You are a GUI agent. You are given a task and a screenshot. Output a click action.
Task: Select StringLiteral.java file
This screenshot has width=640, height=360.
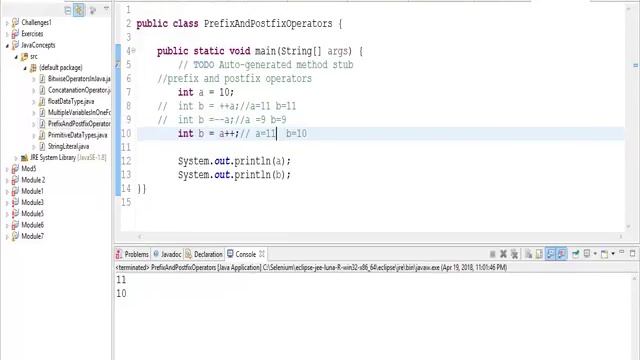pos(68,146)
